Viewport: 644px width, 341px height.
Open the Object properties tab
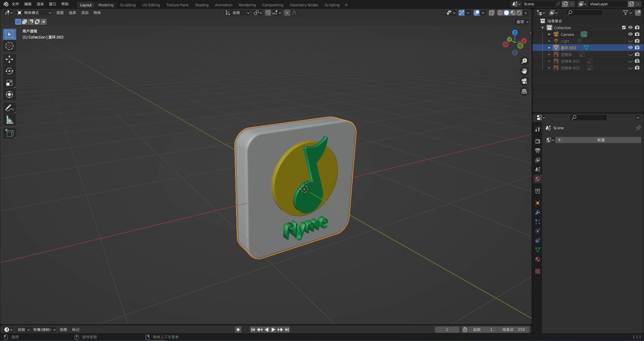coord(538,203)
